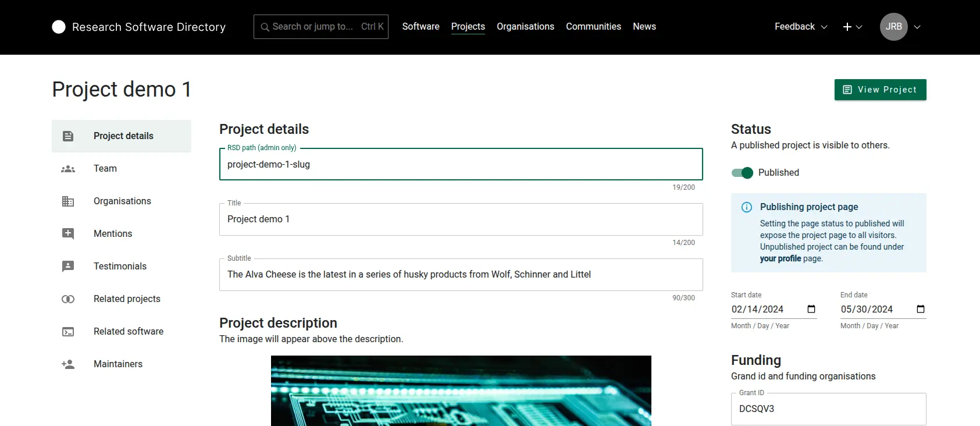Open the End date calendar picker
Screen dimensions: 980x426
(x=920, y=309)
